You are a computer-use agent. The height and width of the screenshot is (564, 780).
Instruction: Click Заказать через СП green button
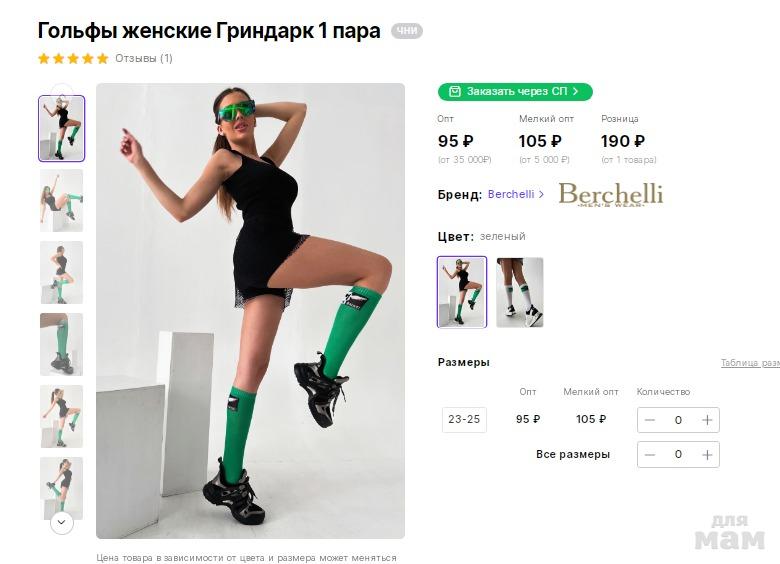pos(515,92)
